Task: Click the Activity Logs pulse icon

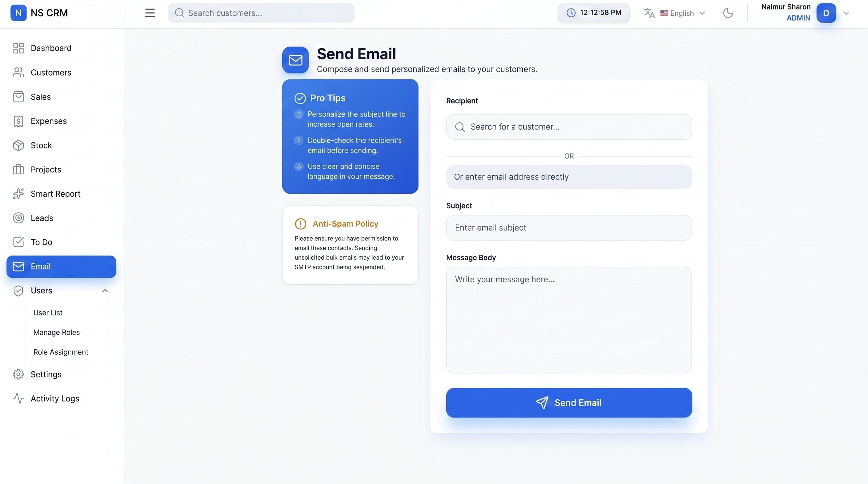Action: click(x=19, y=398)
